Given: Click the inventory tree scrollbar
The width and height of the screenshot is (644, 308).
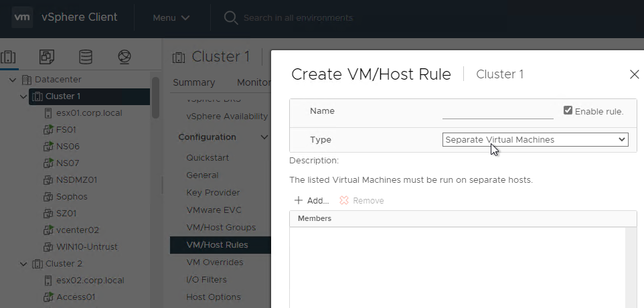Looking at the screenshot, I should tap(155, 98).
